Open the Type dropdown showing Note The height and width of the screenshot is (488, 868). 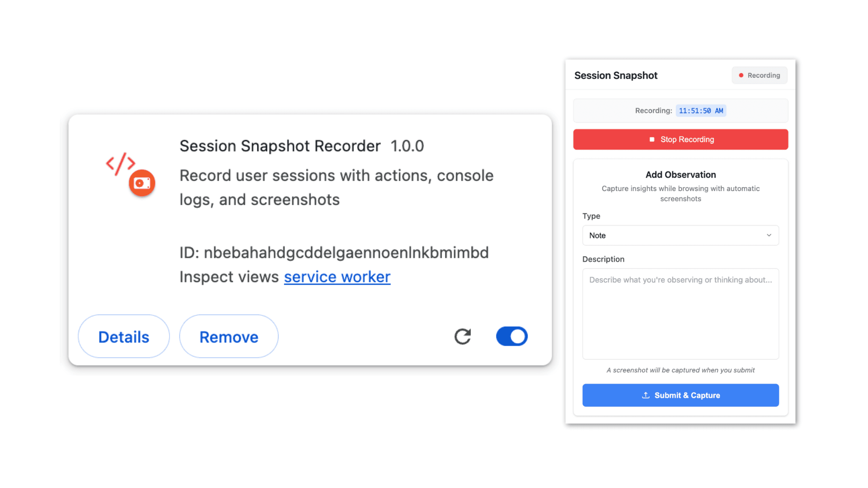click(x=680, y=235)
